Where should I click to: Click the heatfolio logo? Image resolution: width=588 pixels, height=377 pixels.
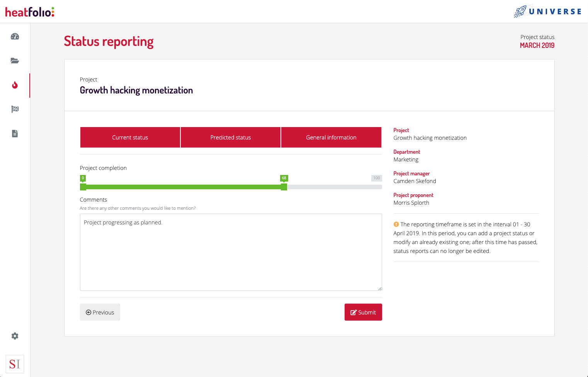30,12
